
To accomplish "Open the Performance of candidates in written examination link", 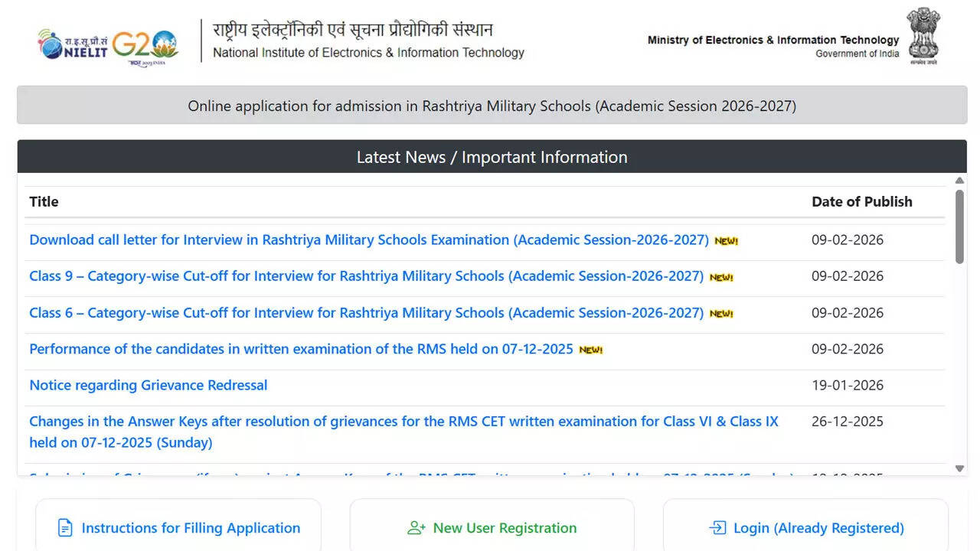I will (x=302, y=349).
